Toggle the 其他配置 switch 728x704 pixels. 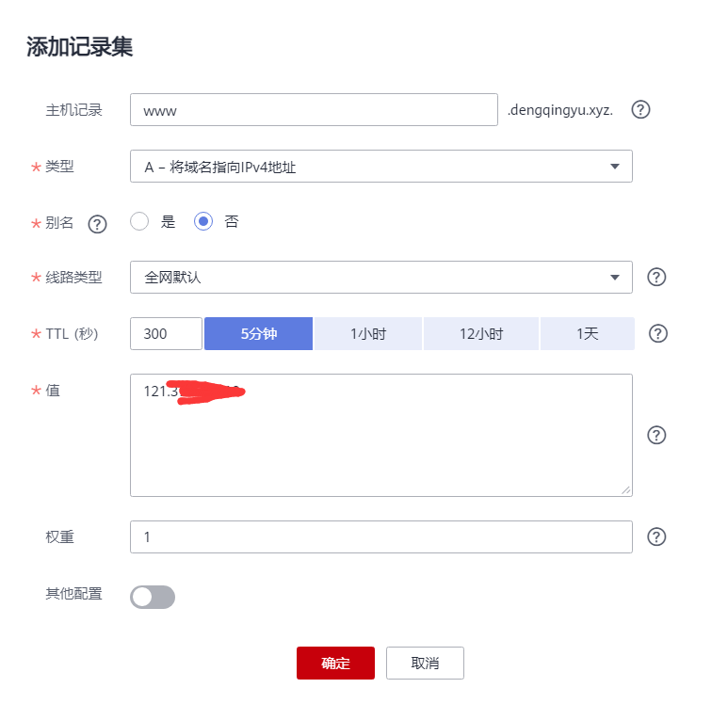153,597
